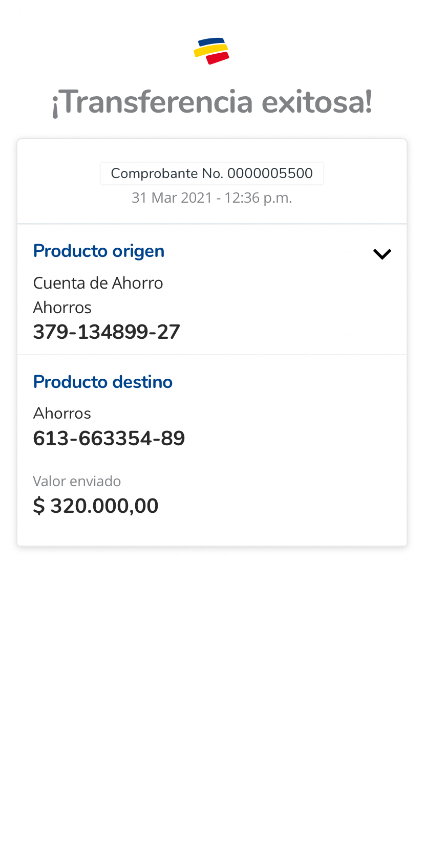Select origin account number 379-134899-27
The height and width of the screenshot is (868, 424).
(107, 332)
